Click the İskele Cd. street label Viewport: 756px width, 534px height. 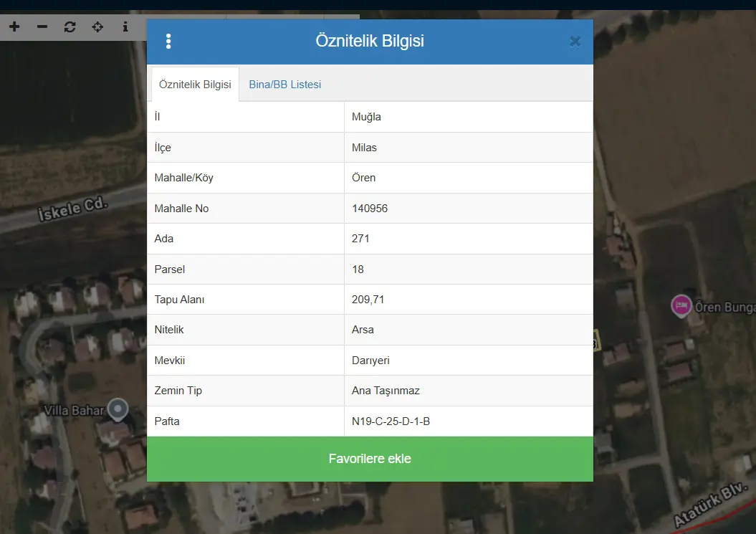(x=72, y=209)
